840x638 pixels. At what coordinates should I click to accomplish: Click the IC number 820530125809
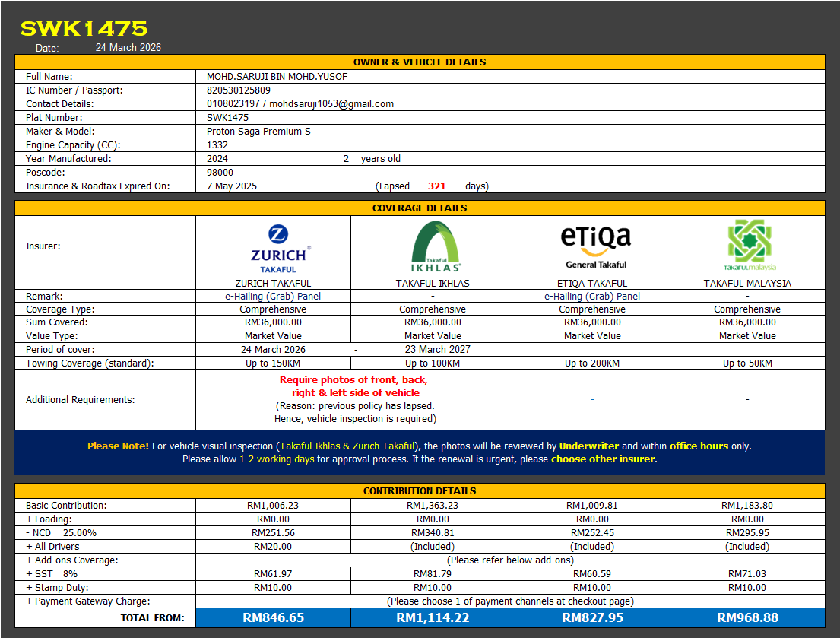click(238, 90)
